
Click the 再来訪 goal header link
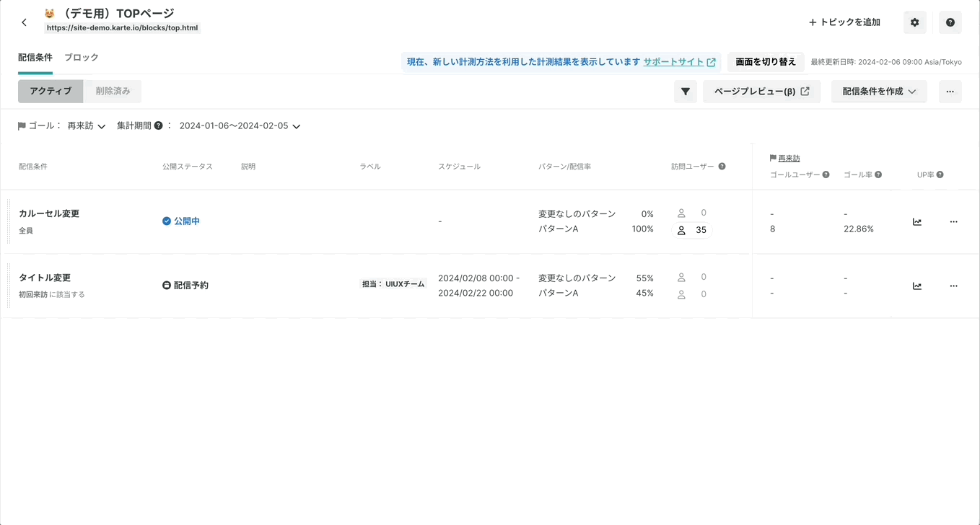point(789,158)
